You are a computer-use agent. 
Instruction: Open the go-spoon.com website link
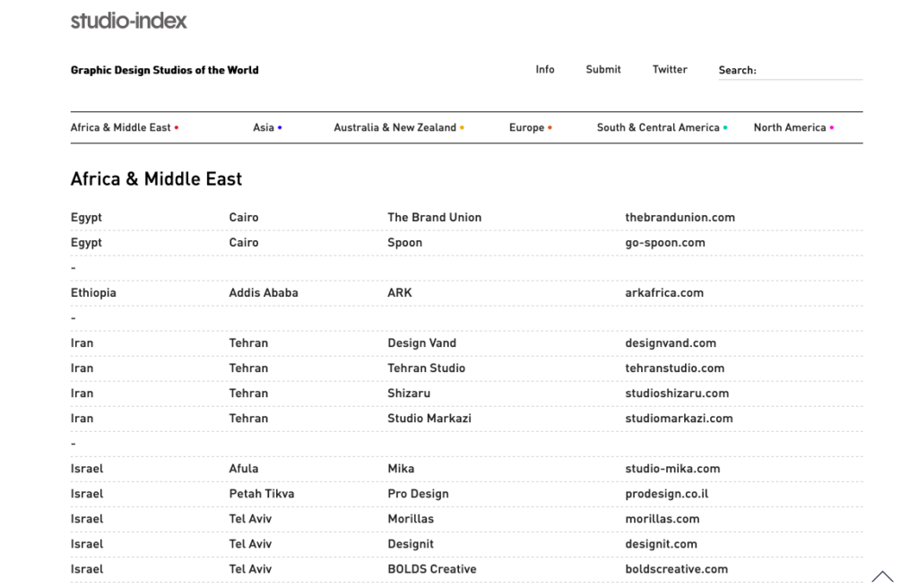[665, 243]
